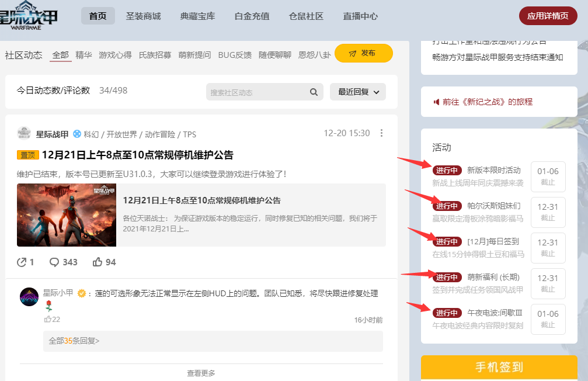Open the 圣装商城 nav tab
Screen dimensions: 588x381
click(x=143, y=16)
